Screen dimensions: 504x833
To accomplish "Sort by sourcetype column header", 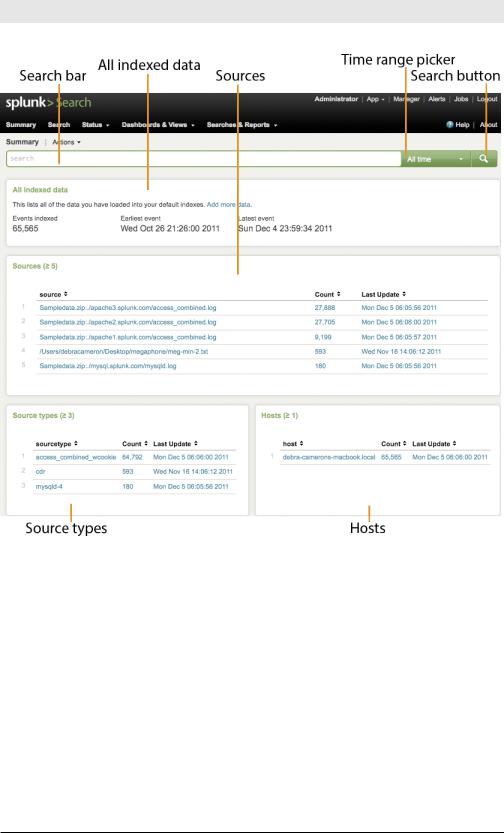I will click(57, 444).
